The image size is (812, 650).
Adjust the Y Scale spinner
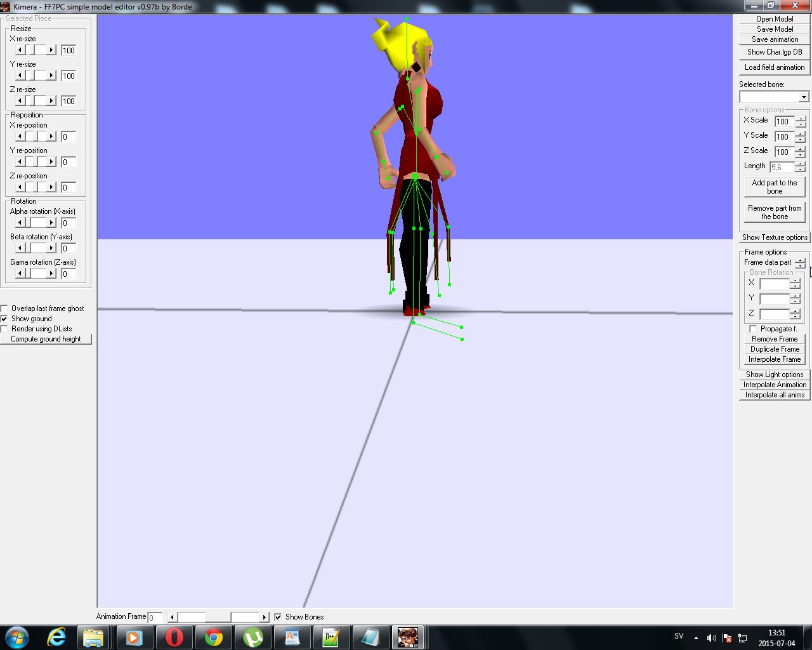click(801, 136)
